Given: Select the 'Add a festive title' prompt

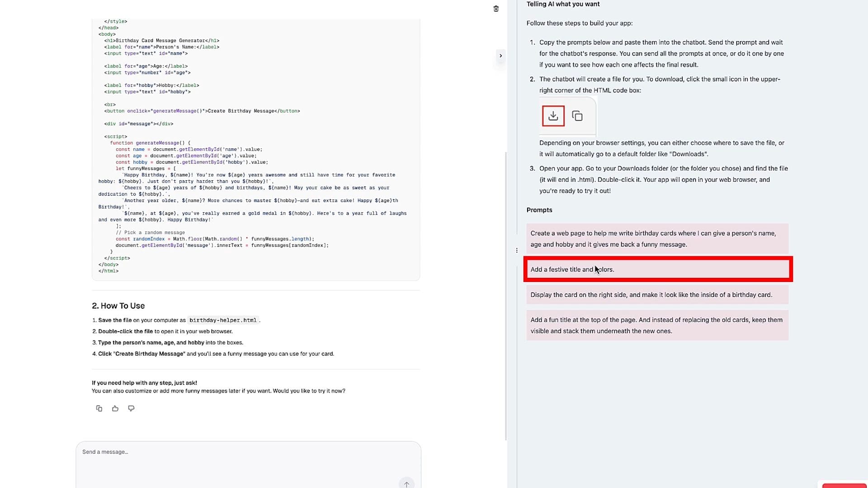Looking at the screenshot, I should coord(657,270).
